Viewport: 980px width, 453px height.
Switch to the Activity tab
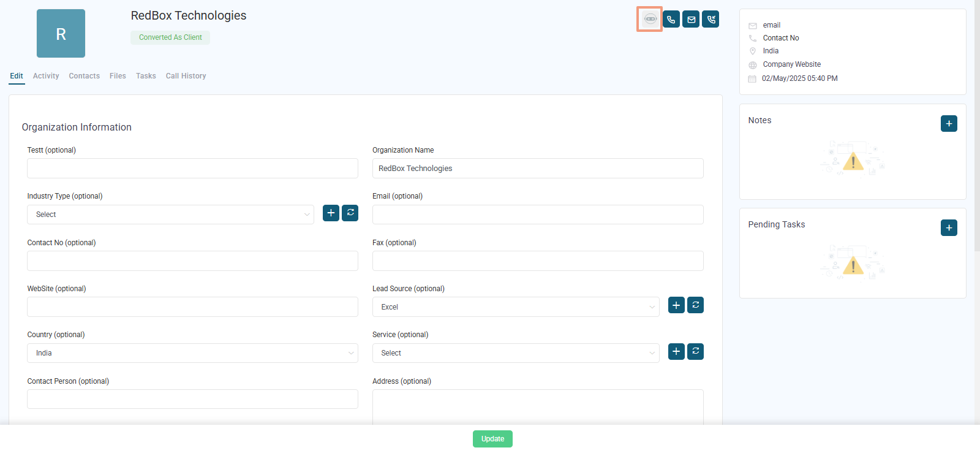point(46,76)
